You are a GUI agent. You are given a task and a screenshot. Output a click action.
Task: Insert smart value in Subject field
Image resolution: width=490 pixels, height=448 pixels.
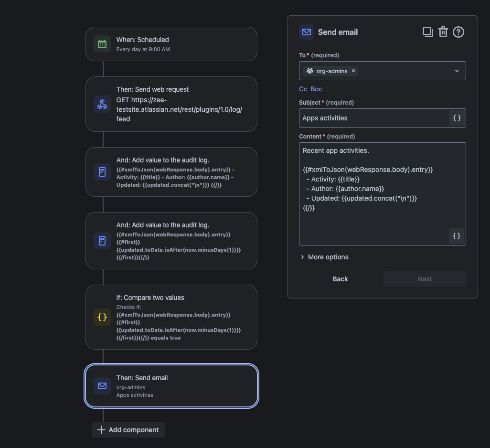(457, 118)
